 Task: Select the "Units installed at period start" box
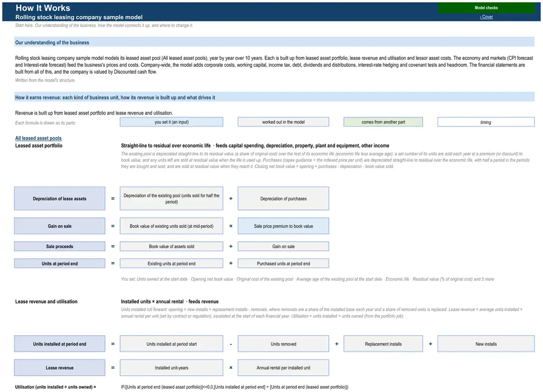tap(171, 344)
